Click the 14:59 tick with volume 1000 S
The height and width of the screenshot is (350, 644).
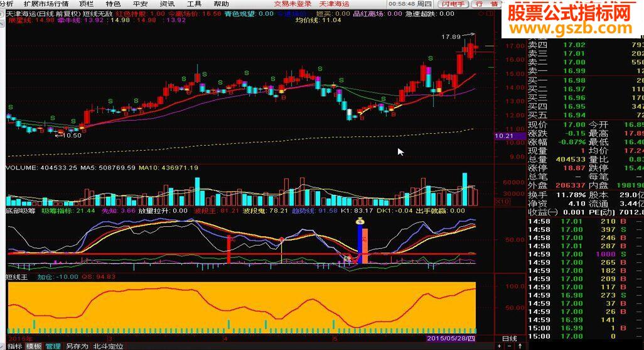tap(586, 254)
